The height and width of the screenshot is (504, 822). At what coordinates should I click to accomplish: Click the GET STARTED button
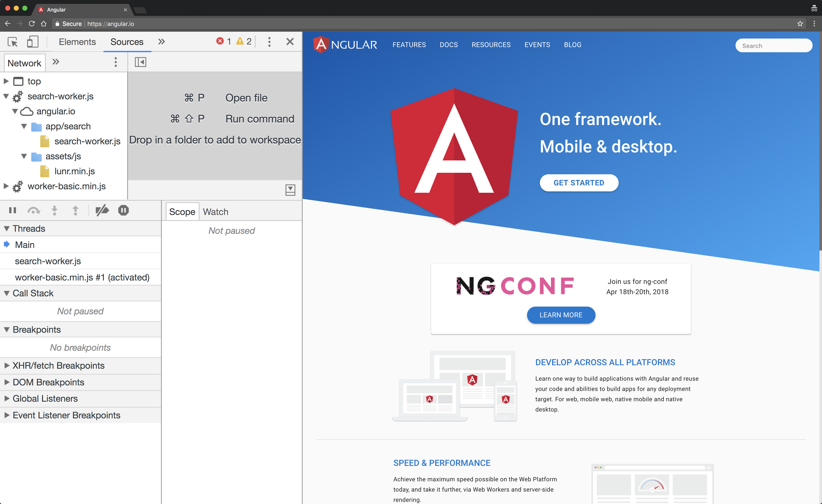[579, 183]
